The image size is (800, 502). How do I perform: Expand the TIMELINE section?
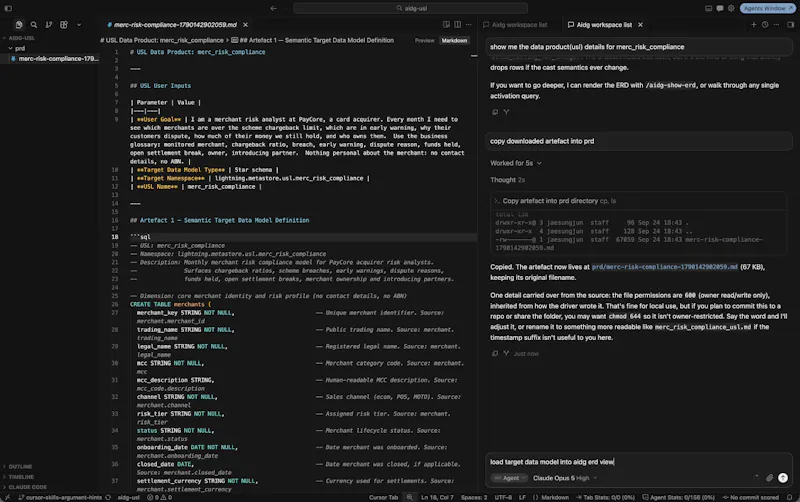pyautogui.click(x=19, y=477)
